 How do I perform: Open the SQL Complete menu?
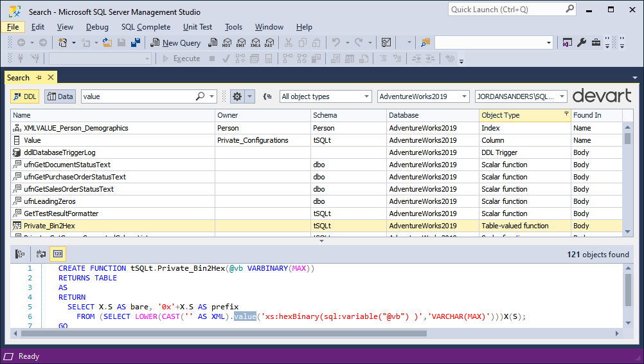(146, 27)
